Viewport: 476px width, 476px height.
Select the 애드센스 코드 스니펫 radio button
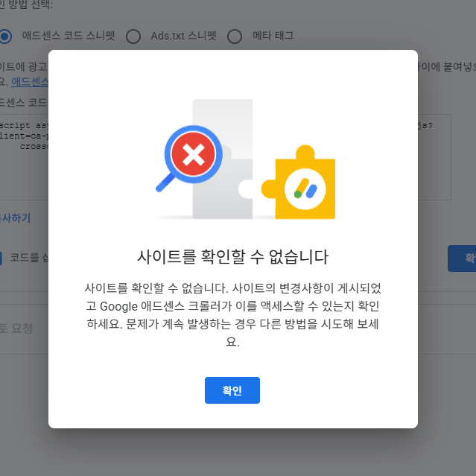pyautogui.click(x=5, y=37)
